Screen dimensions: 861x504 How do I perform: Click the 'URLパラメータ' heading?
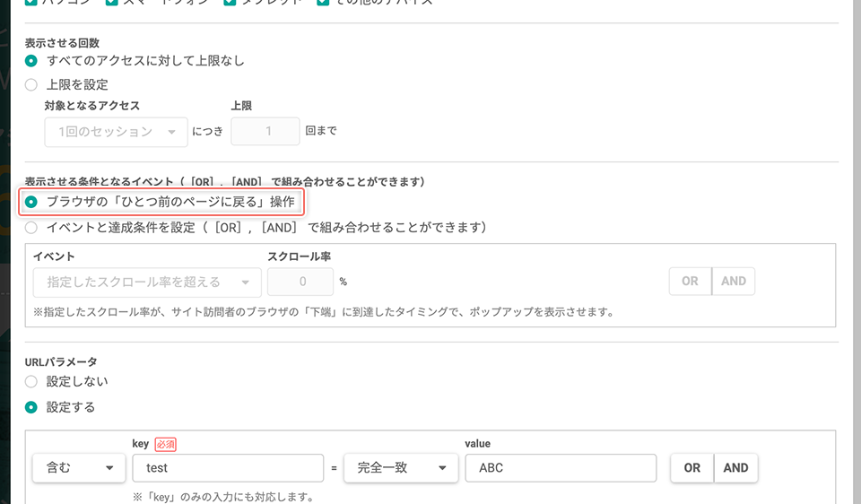61,361
